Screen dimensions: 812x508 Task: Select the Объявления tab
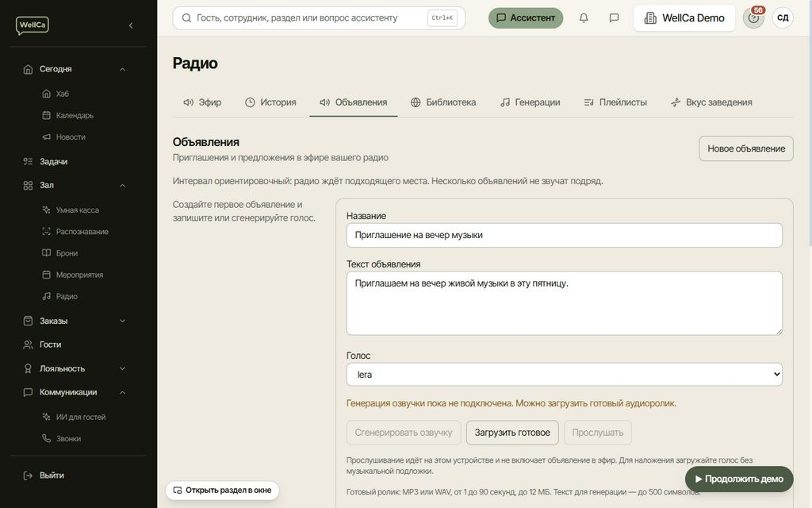[x=354, y=102]
